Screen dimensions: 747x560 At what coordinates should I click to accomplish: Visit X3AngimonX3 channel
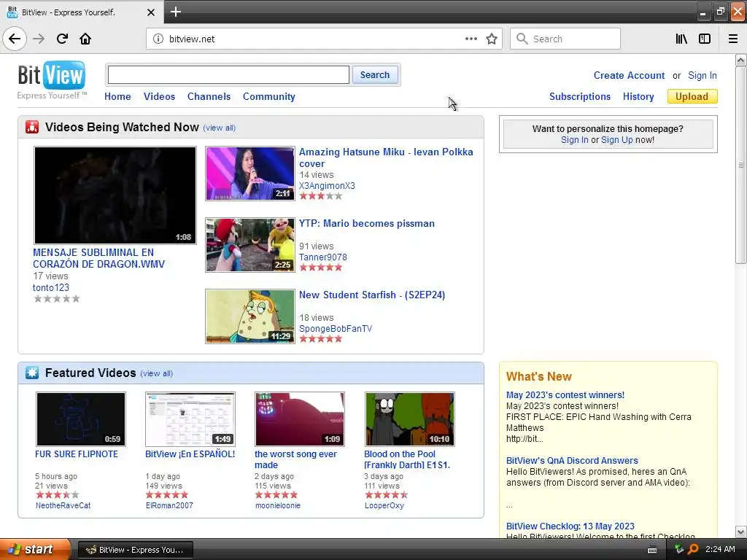point(327,186)
